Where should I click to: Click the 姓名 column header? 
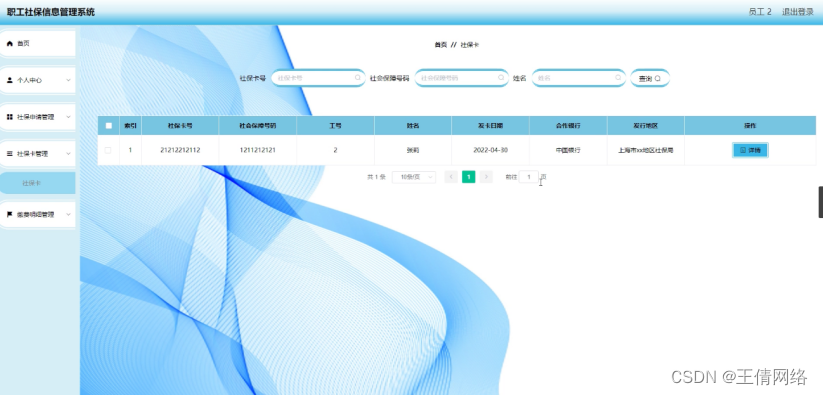pos(413,126)
